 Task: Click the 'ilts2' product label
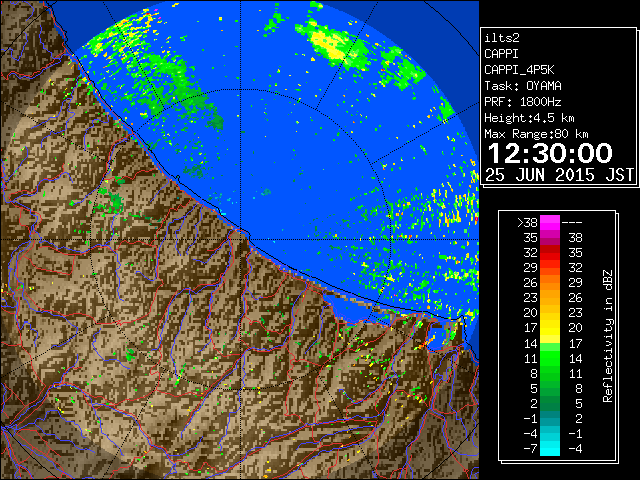(502, 38)
